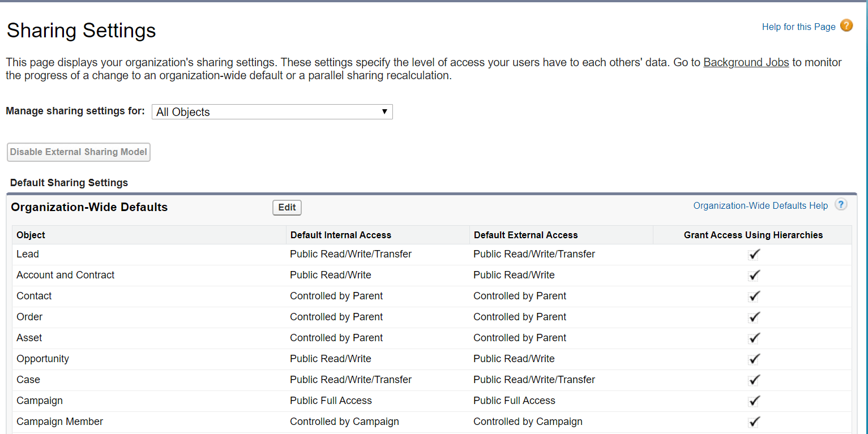Open the Contact object settings
The width and height of the screenshot is (868, 434).
[x=34, y=296]
